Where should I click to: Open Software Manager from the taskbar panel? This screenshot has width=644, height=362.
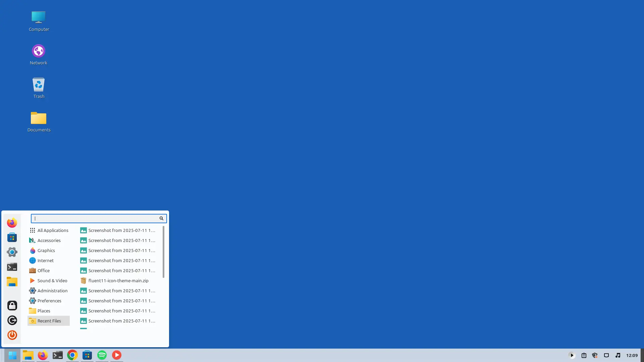coord(87,355)
